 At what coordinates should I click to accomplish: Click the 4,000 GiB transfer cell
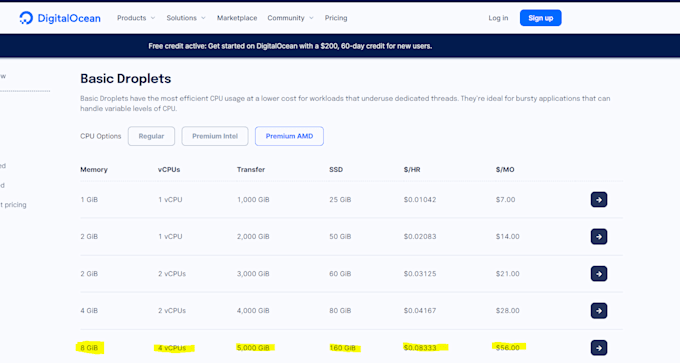(253, 311)
